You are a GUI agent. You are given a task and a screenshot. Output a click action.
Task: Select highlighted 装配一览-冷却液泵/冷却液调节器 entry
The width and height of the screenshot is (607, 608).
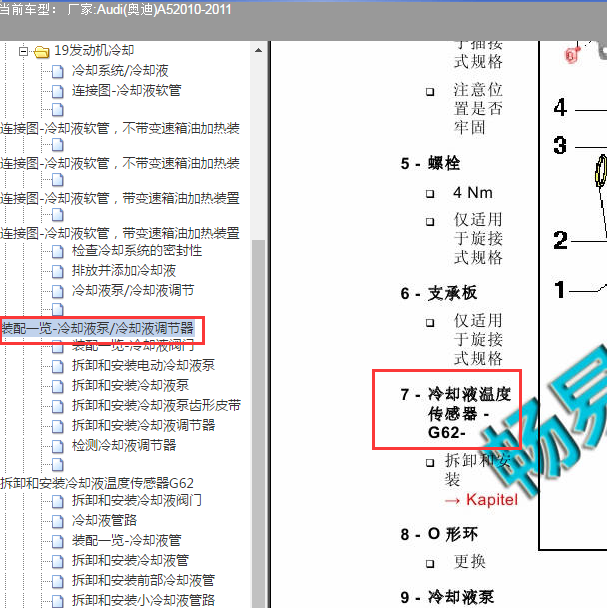click(x=97, y=328)
